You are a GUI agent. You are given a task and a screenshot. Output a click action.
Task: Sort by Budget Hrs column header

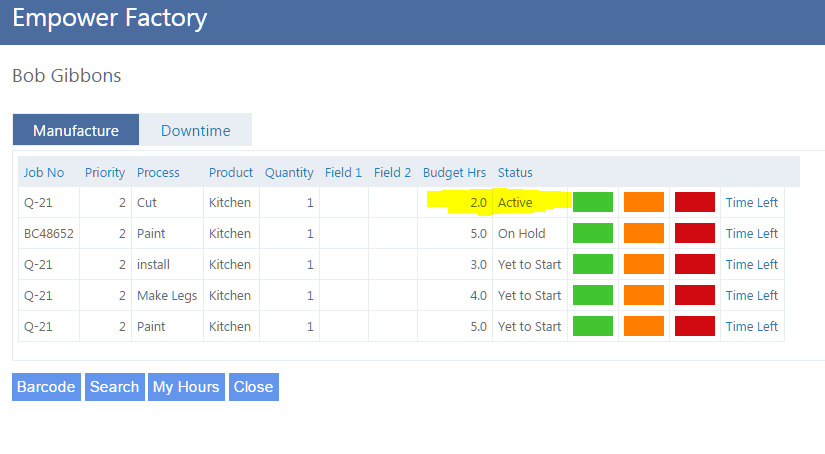[454, 172]
